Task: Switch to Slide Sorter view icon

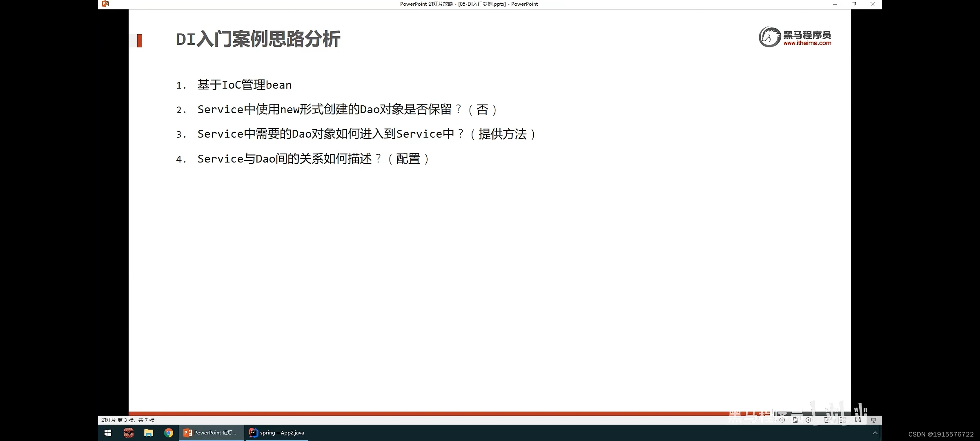Action: tap(842, 420)
